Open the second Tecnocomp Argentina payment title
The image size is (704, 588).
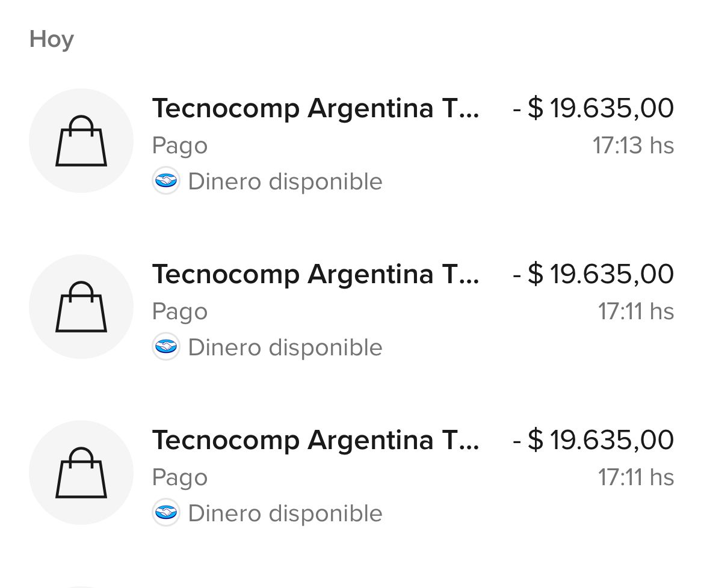click(316, 275)
